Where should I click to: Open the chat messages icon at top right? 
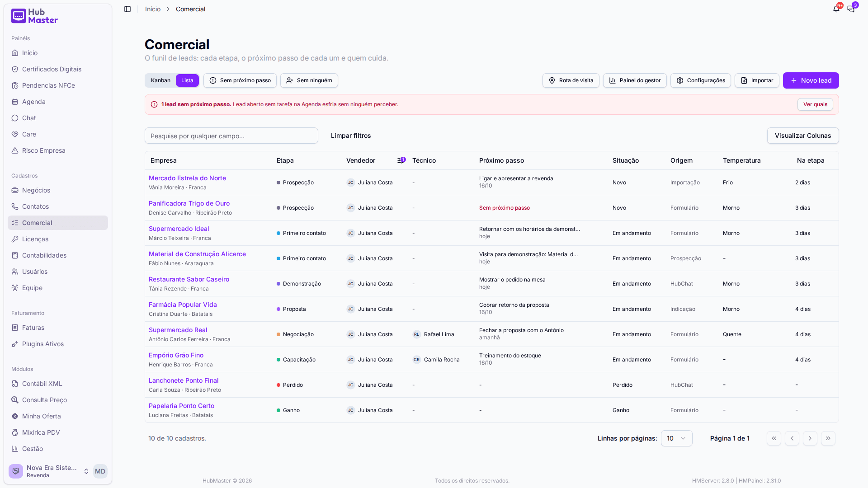click(851, 9)
